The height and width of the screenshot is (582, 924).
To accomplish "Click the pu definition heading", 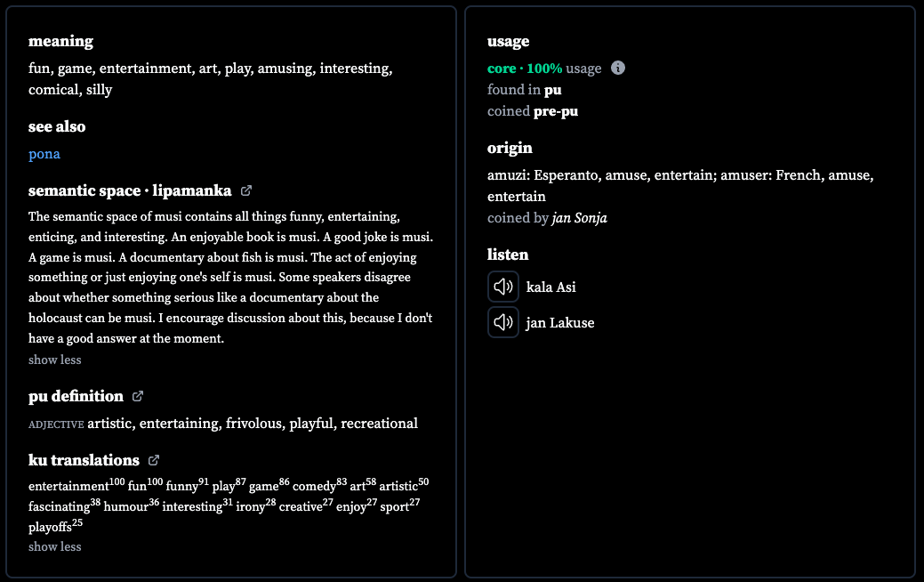I will (x=76, y=396).
